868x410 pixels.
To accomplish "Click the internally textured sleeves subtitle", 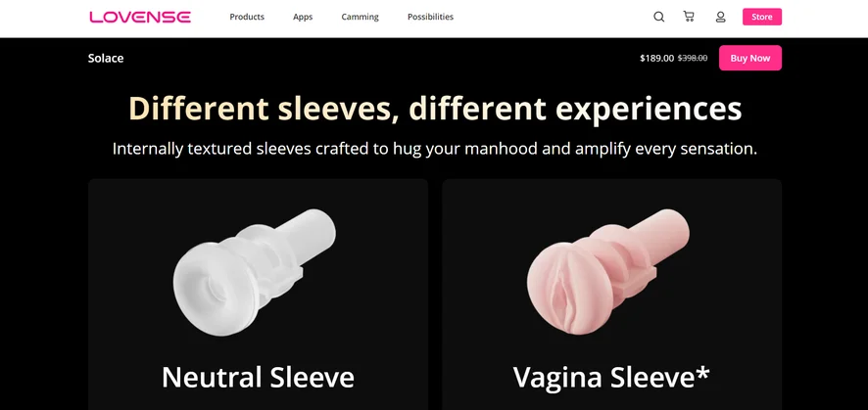I will [435, 149].
